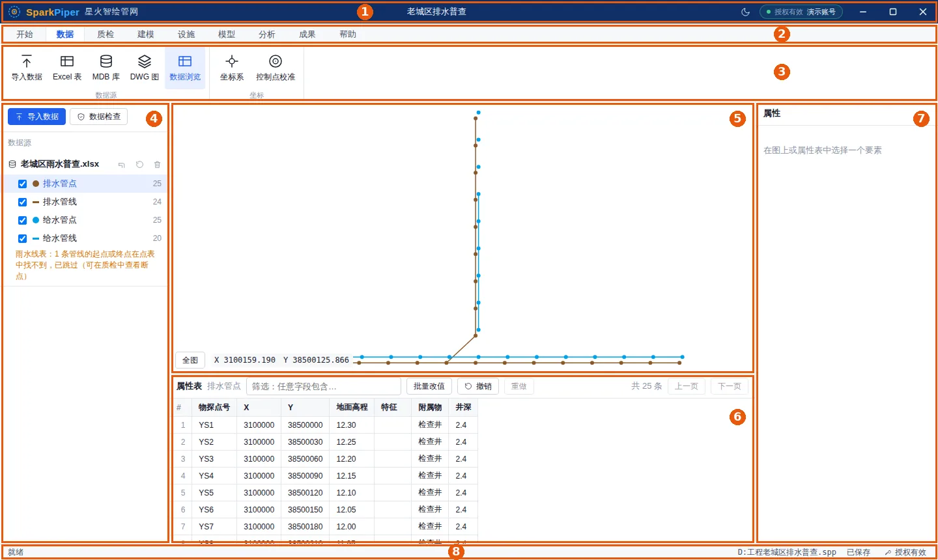Click the 授权有效 indicator in the status bar
The height and width of the screenshot is (560, 938).
905,552
